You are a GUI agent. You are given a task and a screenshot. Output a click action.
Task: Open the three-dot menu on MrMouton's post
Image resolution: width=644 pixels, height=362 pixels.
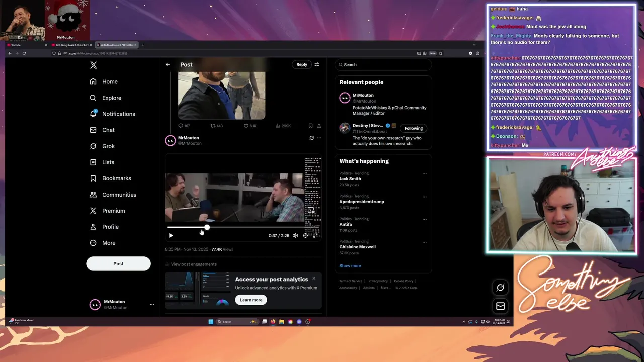click(319, 138)
